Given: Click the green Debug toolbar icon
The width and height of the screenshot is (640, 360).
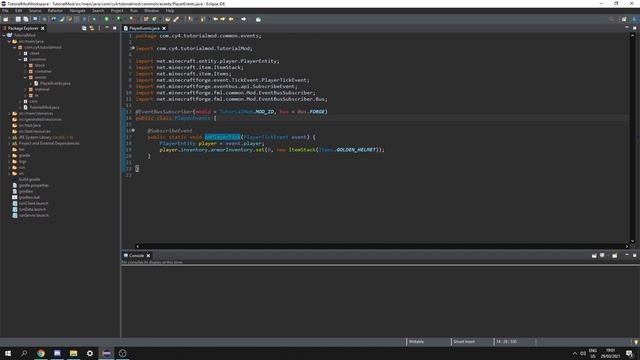Looking at the screenshot, I should [94, 19].
